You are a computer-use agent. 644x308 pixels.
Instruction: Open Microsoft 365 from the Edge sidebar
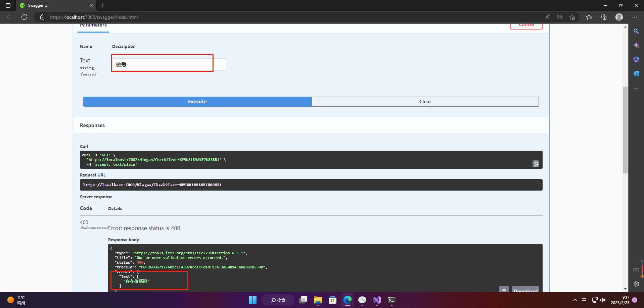click(636, 59)
